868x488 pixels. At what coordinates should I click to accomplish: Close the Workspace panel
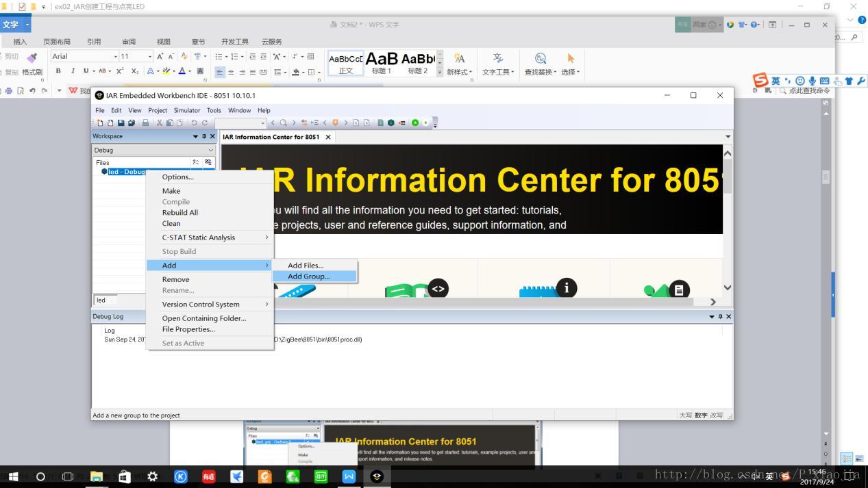212,136
